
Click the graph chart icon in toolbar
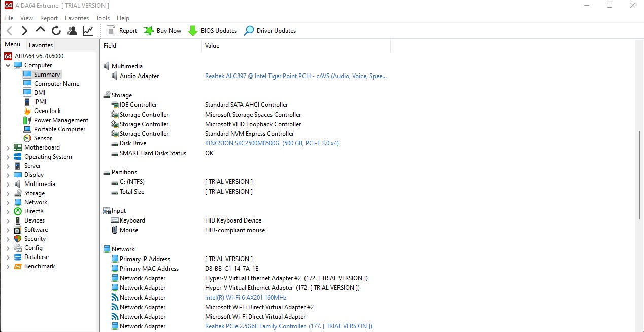(88, 31)
